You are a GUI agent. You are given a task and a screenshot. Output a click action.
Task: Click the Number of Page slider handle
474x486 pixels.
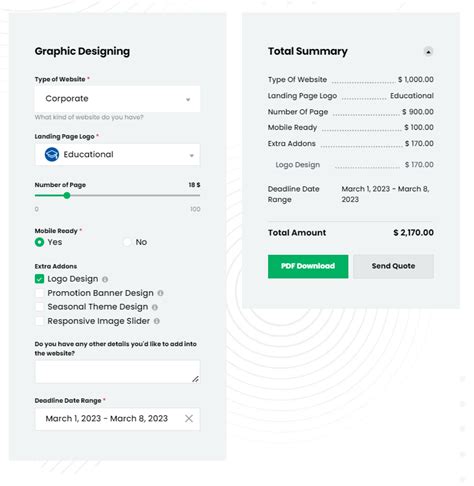(67, 196)
